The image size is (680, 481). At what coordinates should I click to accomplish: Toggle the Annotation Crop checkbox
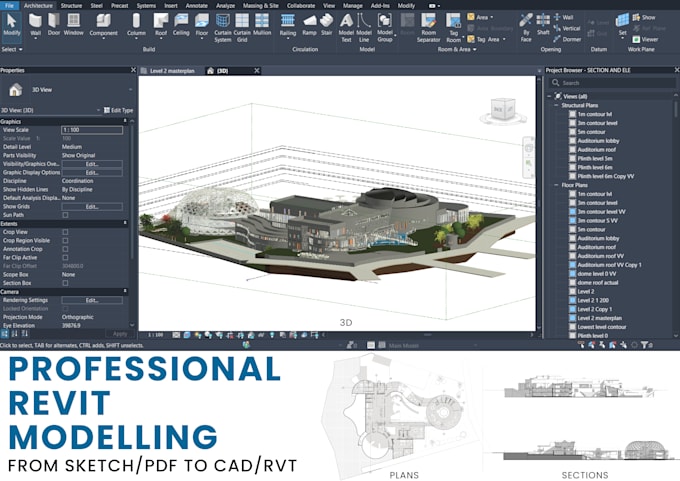pyautogui.click(x=65, y=249)
